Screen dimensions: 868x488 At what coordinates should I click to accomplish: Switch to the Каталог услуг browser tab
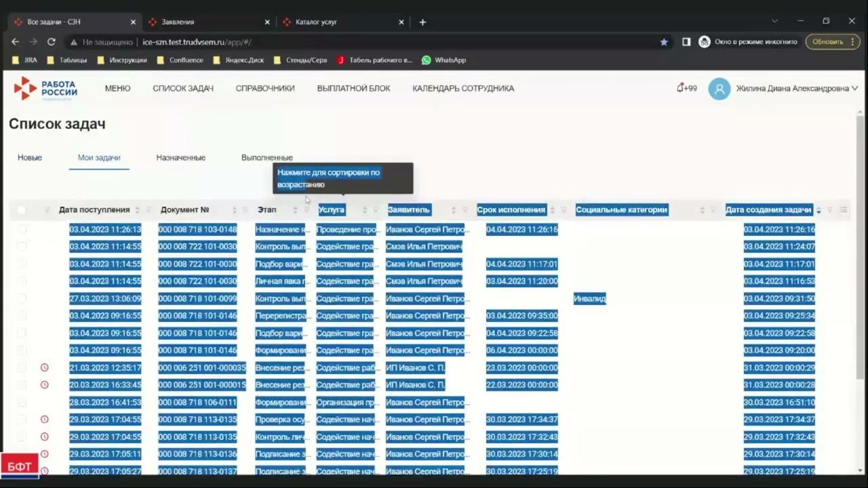(x=342, y=22)
